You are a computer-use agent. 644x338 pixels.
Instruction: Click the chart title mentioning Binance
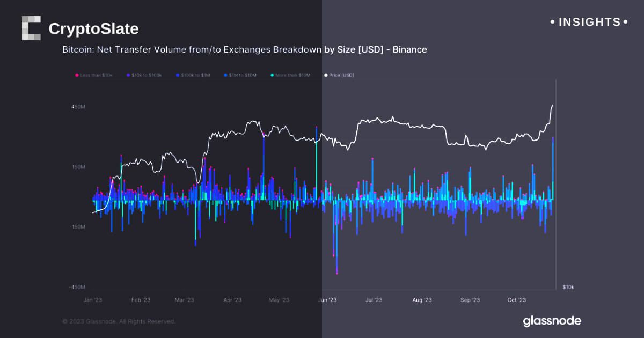pyautogui.click(x=244, y=50)
